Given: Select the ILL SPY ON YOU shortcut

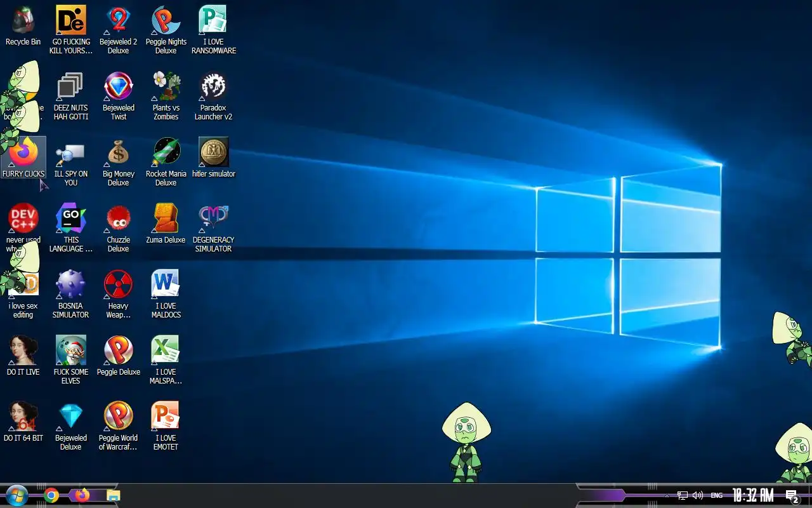Looking at the screenshot, I should 71,162.
